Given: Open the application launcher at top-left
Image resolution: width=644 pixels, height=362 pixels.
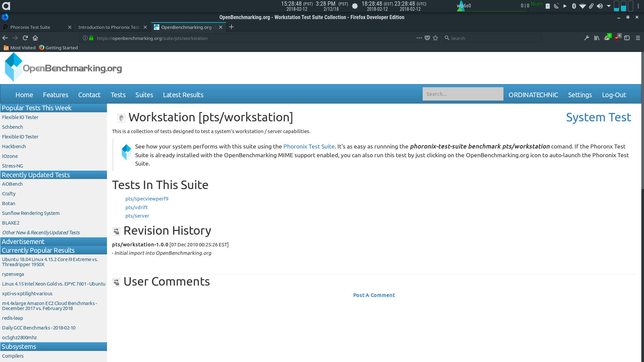Looking at the screenshot, I should point(6,6).
